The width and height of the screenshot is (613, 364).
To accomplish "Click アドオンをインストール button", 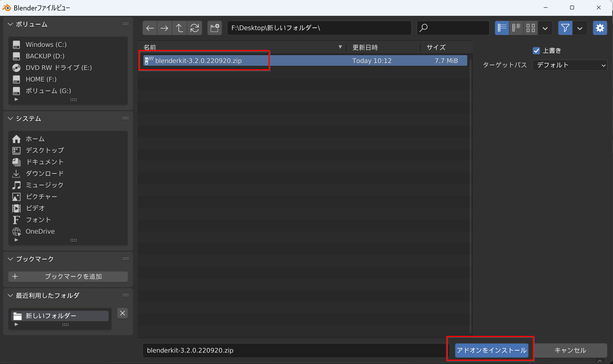I will [x=491, y=350].
